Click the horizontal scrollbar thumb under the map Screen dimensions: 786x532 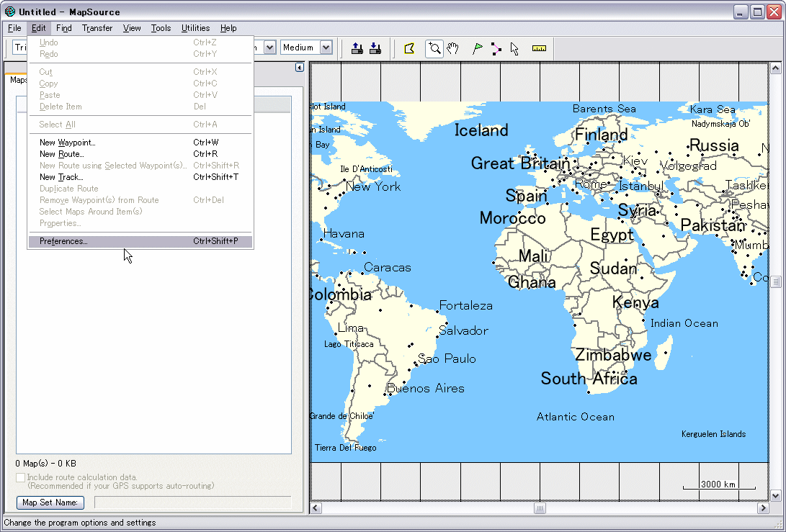[540, 508]
